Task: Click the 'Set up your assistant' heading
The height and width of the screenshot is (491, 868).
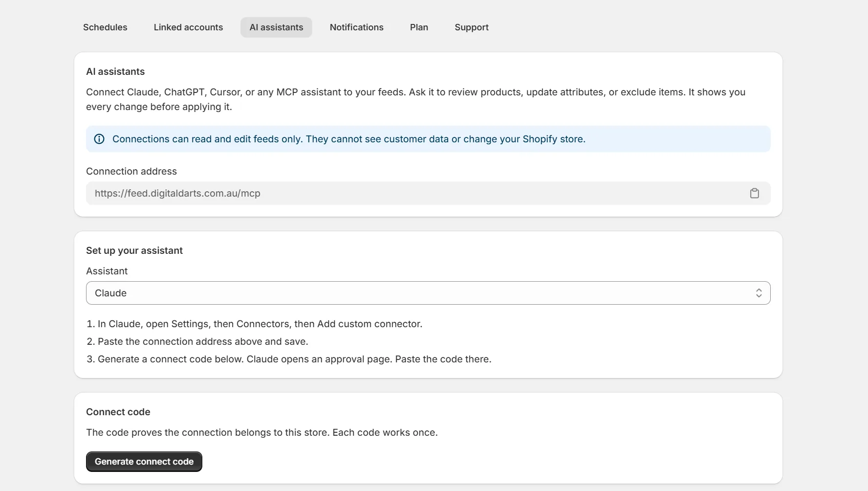Action: (134, 250)
